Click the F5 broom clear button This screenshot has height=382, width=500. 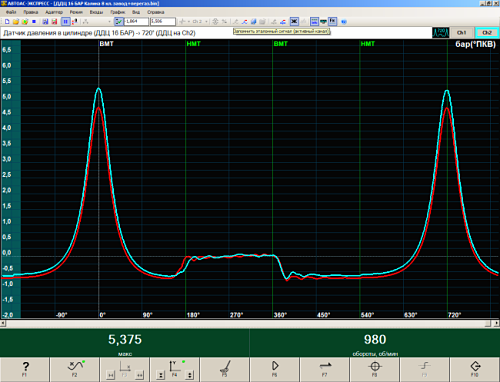[225, 369]
